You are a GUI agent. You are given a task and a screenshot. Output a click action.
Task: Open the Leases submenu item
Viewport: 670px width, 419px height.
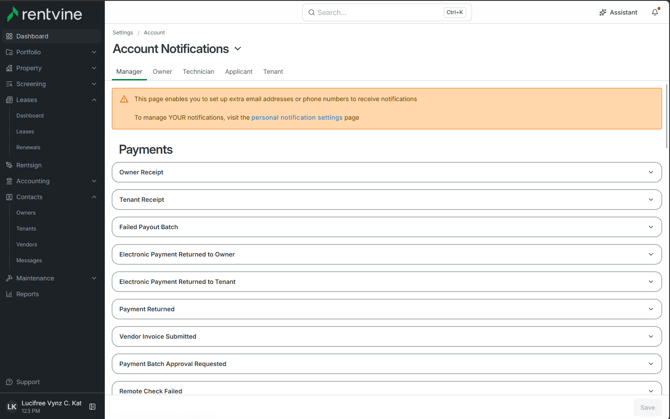coord(25,132)
